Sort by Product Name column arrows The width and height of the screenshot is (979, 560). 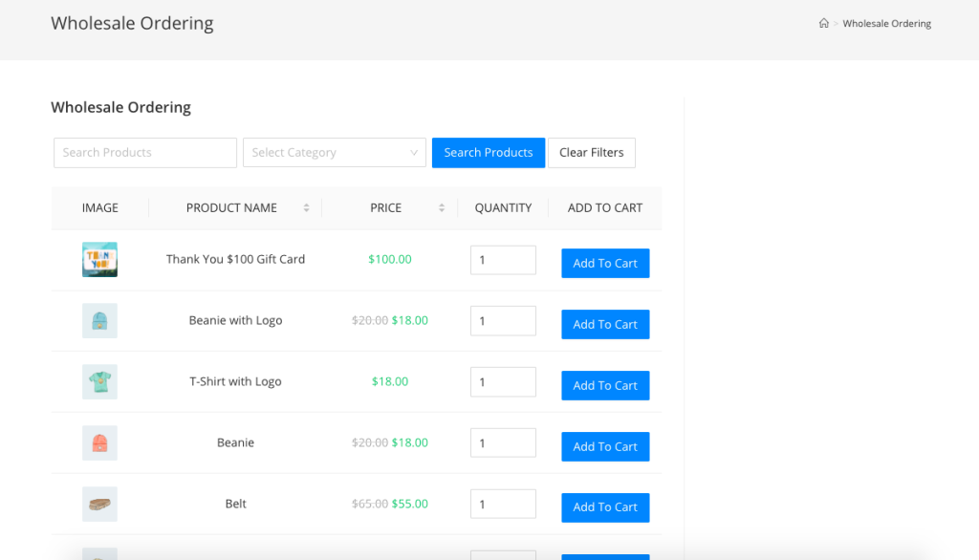tap(306, 207)
